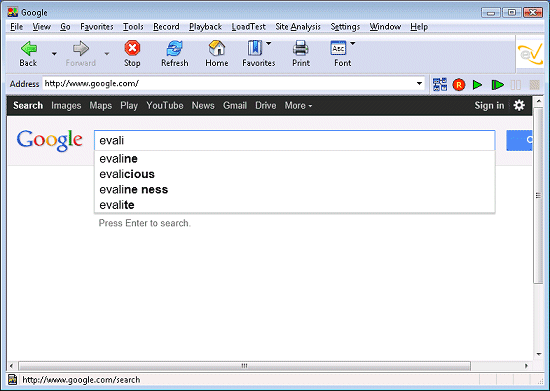Click the scroll down arrow
Viewport: 550px width, 391px height.
click(x=539, y=355)
